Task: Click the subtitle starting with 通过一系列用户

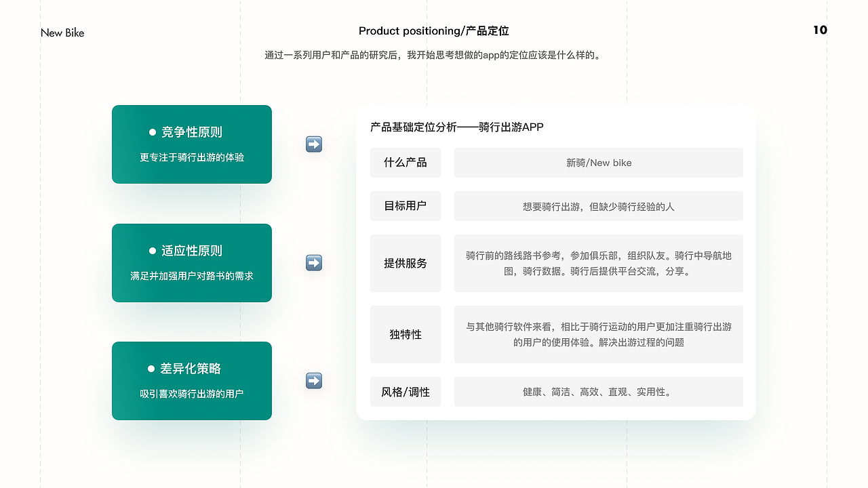Action: tap(433, 56)
